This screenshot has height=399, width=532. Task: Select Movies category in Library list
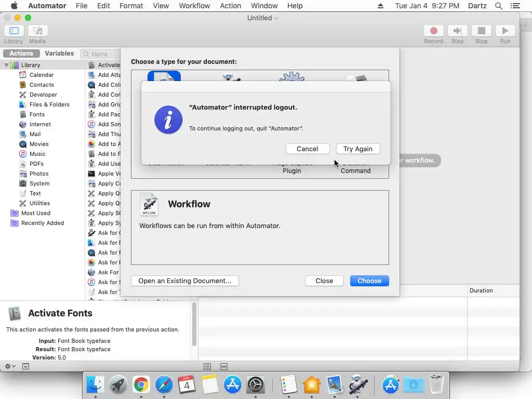click(x=38, y=144)
